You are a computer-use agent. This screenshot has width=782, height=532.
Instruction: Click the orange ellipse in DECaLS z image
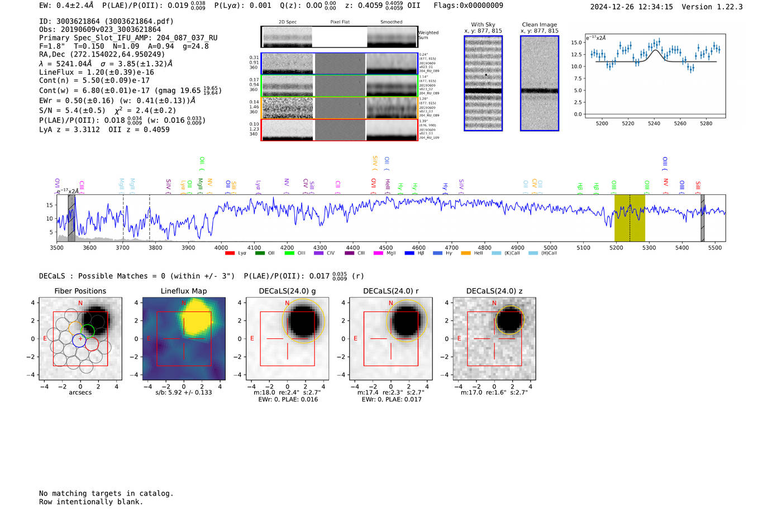pyautogui.click(x=510, y=320)
